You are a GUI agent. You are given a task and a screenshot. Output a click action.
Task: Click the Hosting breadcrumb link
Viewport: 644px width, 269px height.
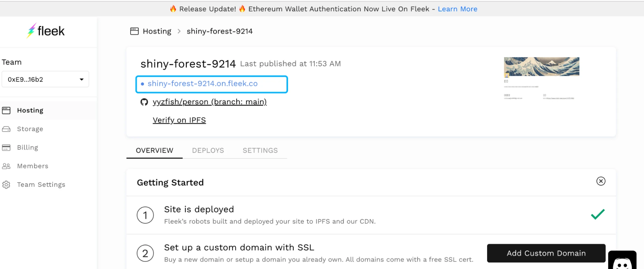[157, 31]
